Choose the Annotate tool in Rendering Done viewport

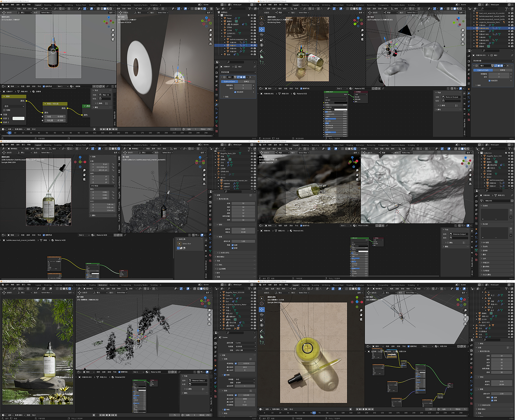[262, 51]
